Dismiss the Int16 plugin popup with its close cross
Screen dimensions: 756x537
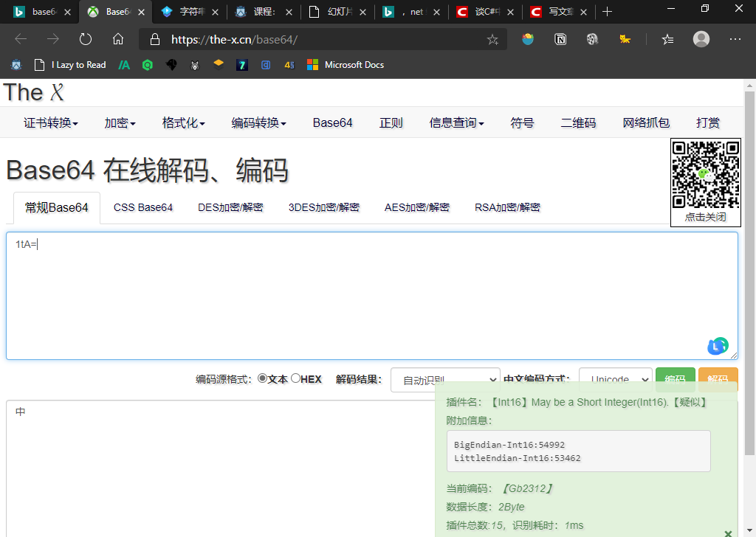coord(728,533)
